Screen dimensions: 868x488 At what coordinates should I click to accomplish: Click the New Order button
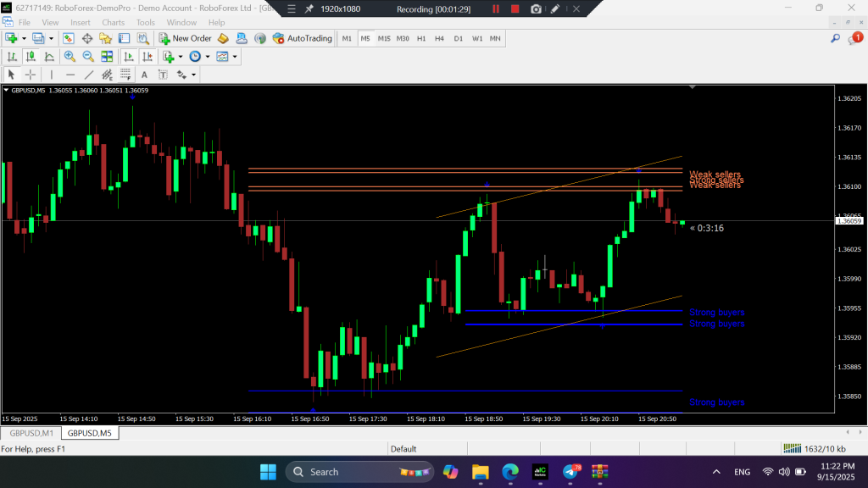186,38
